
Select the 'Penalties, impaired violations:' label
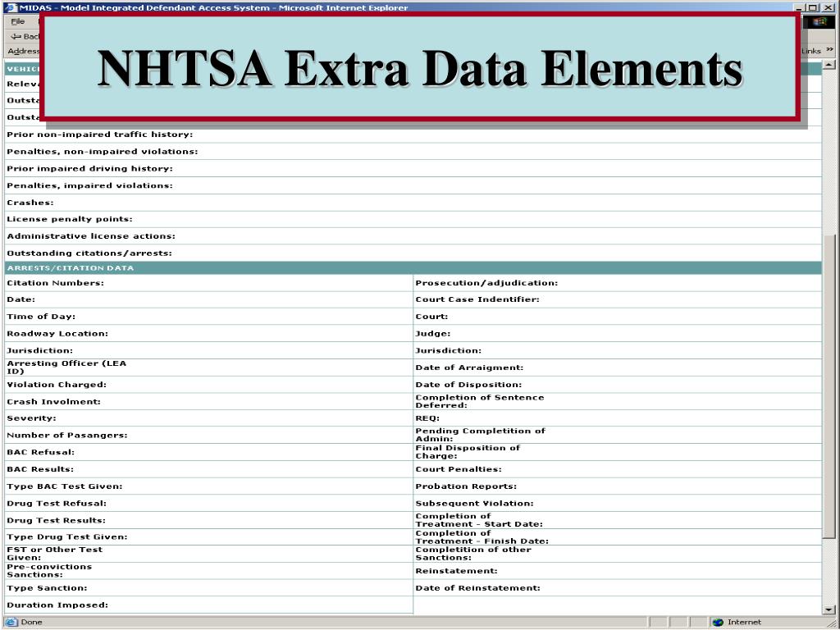point(90,186)
